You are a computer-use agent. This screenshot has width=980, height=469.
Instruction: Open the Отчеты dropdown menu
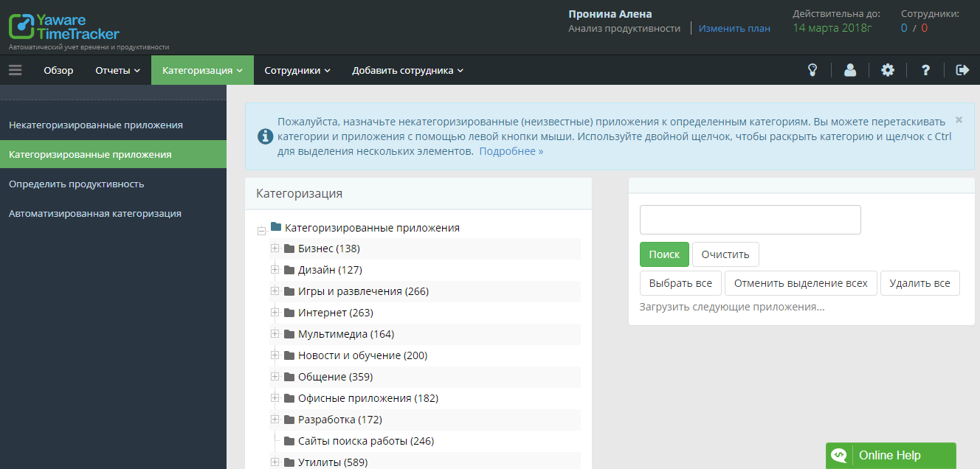[x=117, y=70]
